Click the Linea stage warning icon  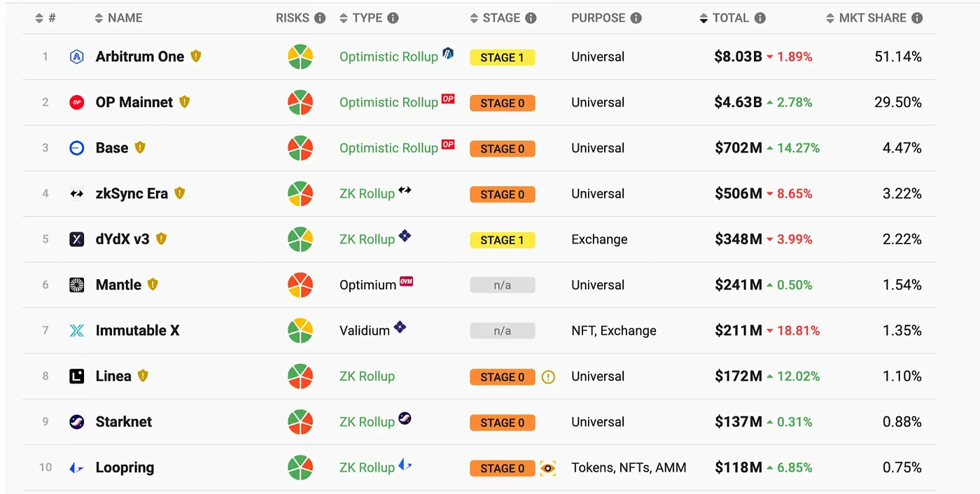(x=548, y=377)
